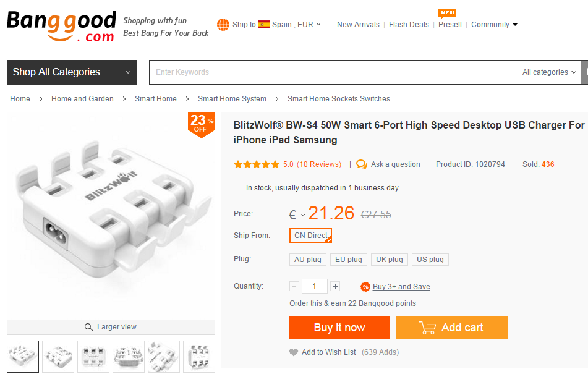Viewport: 588px width, 382px height.
Task: Open the Flash Deals menu item
Action: [409, 25]
